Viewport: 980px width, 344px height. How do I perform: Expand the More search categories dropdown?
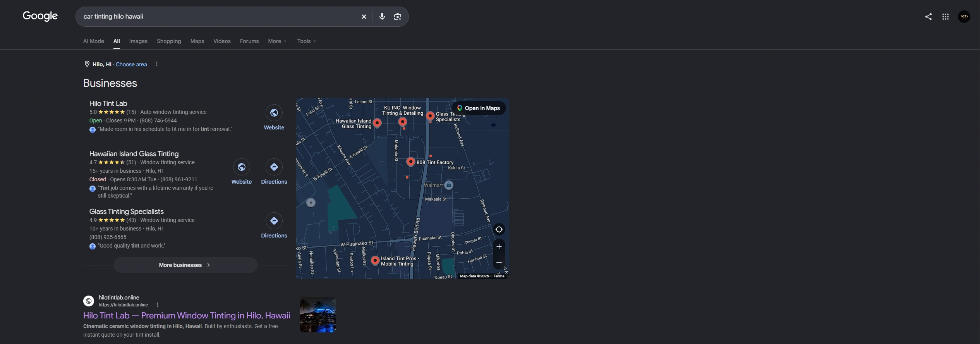277,41
